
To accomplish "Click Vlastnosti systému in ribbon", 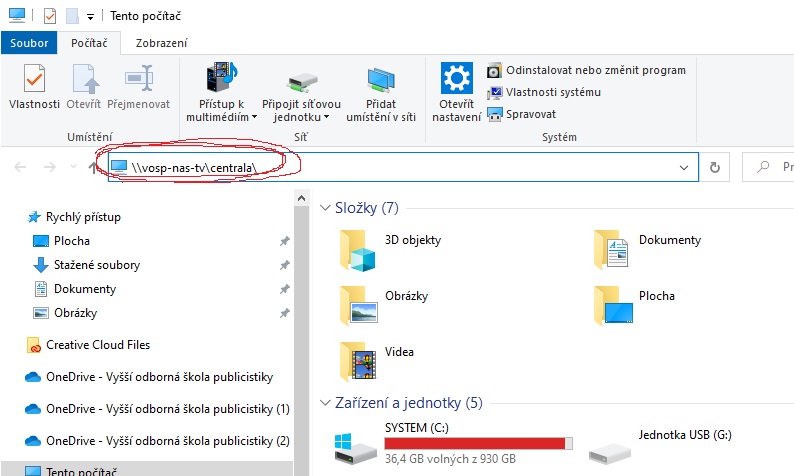I will [x=544, y=92].
